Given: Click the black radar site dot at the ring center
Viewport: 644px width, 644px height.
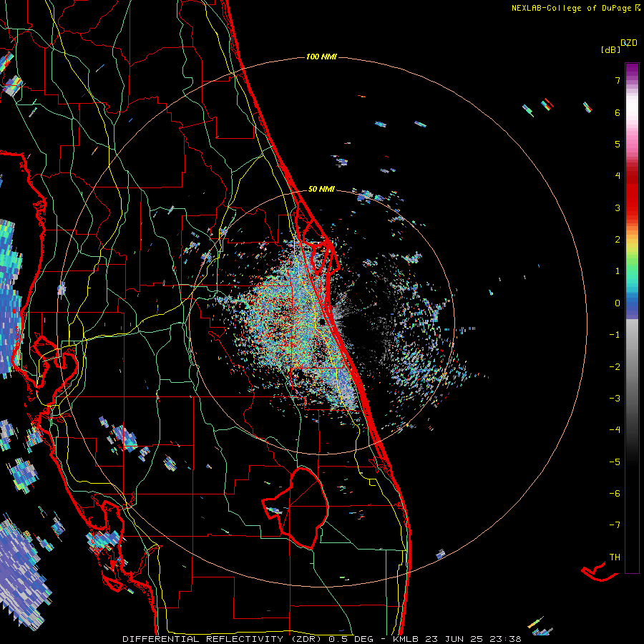Looking at the screenshot, I should (x=323, y=321).
